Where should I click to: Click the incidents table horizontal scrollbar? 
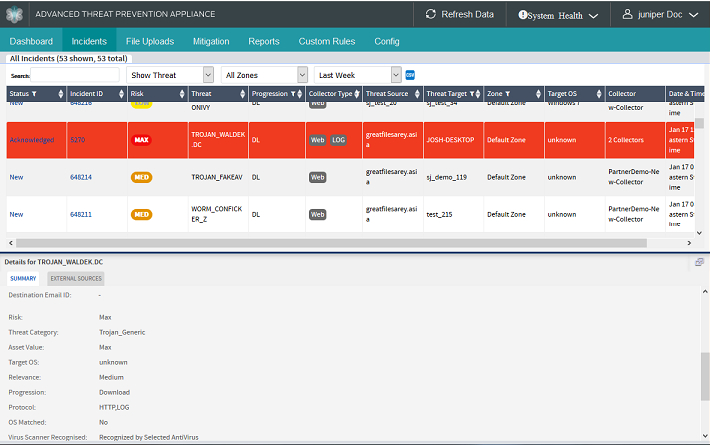pos(300,242)
